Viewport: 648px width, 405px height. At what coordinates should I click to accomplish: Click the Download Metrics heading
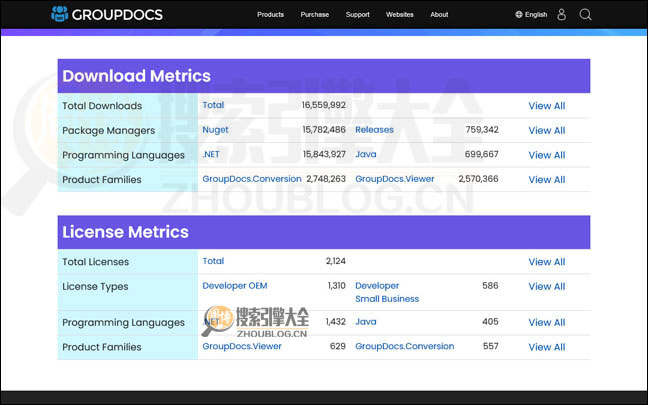tap(136, 76)
